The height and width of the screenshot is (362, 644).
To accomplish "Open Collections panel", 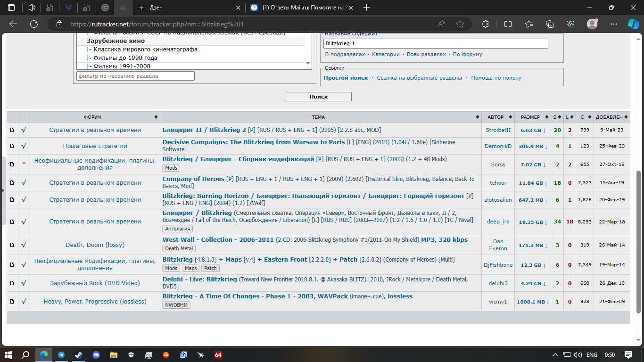I will coord(549,24).
